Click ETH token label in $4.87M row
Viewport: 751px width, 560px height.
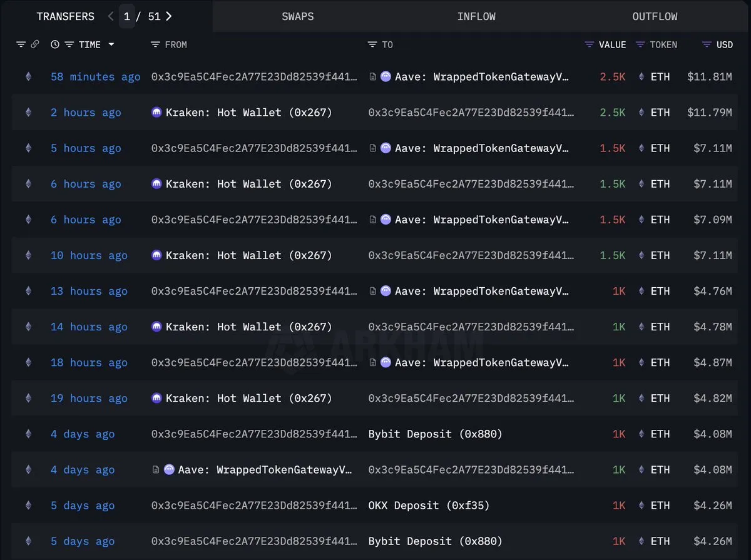pos(660,362)
